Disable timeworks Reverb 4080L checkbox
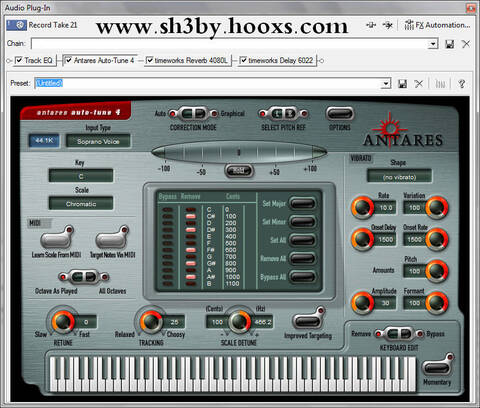 [x=150, y=60]
